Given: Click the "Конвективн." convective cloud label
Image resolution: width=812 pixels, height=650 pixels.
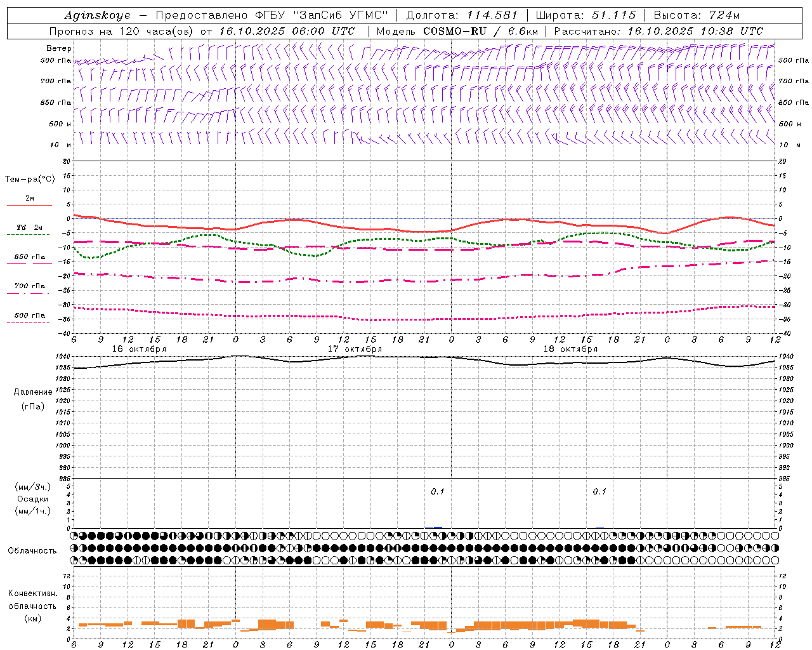Looking at the screenshot, I should (x=33, y=594).
